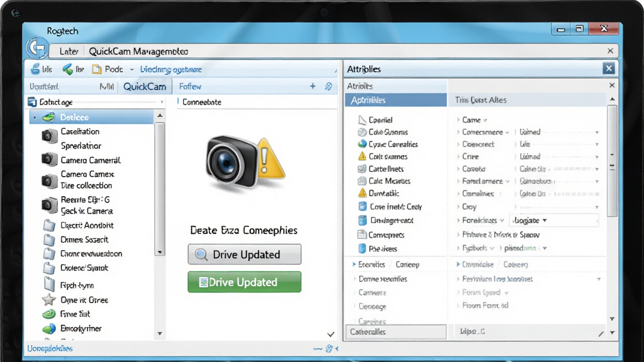Image resolution: width=644 pixels, height=362 pixels.
Task: Click the plus icon beside Foffew
Action: [313, 86]
